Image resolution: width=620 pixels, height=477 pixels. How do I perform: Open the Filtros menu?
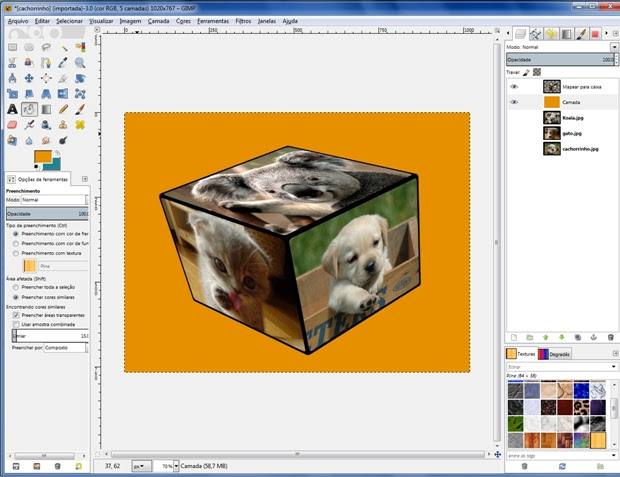pyautogui.click(x=243, y=21)
